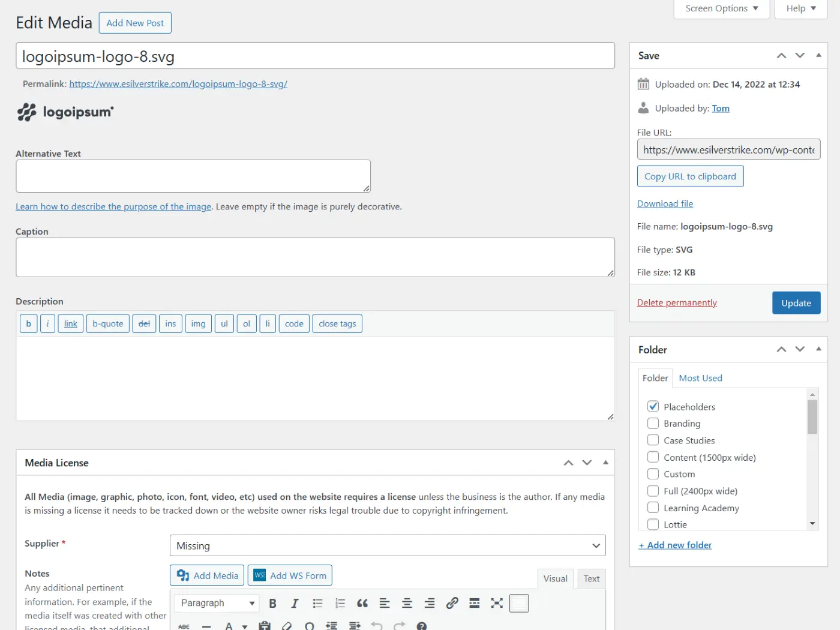Open the Help dropdown
840x630 pixels.
tap(801, 8)
